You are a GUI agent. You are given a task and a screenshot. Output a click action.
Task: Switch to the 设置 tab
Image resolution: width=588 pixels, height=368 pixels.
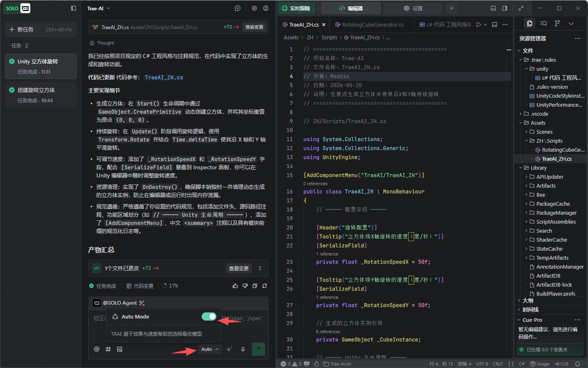tap(413, 8)
